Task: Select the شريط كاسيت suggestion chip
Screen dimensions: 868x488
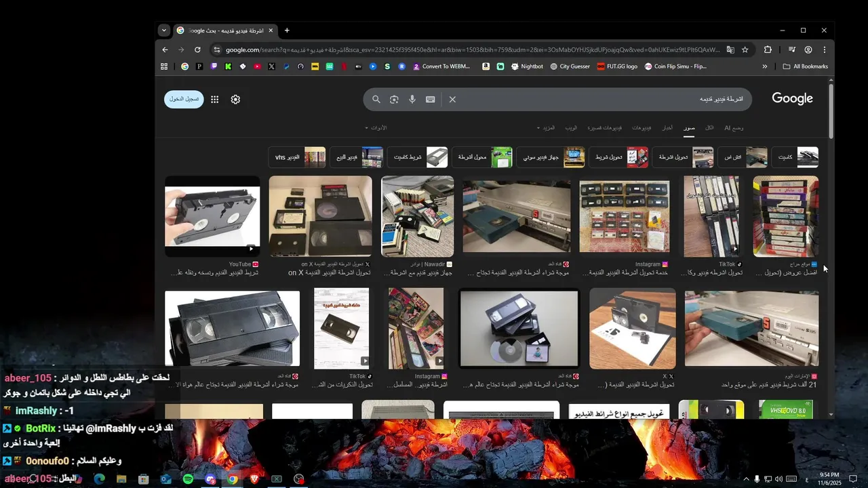Action: (x=418, y=157)
